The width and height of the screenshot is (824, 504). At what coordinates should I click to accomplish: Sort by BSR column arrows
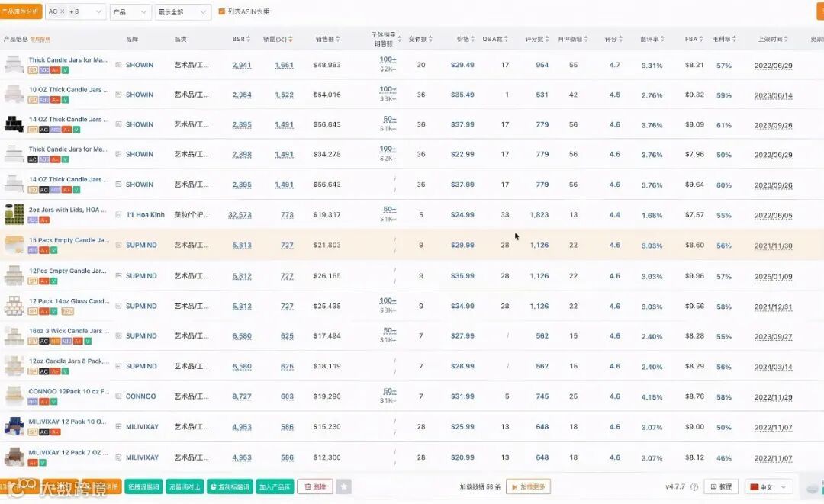[249, 39]
